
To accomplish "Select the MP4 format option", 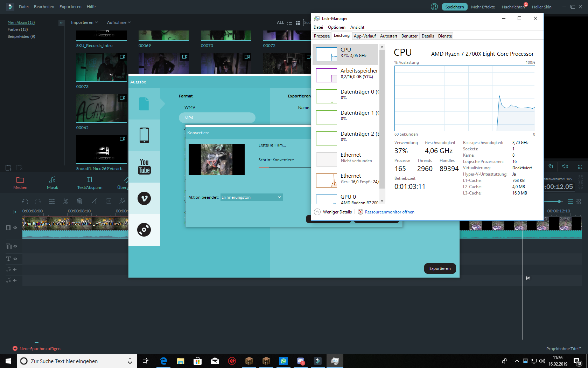I will (x=217, y=118).
